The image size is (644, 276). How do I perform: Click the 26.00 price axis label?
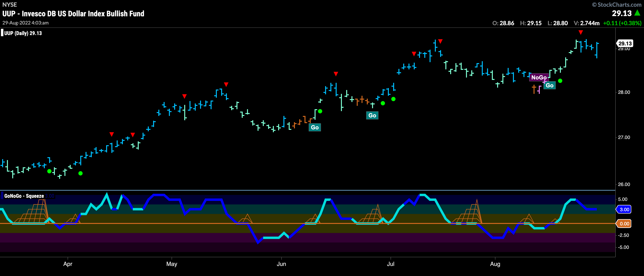(x=624, y=184)
